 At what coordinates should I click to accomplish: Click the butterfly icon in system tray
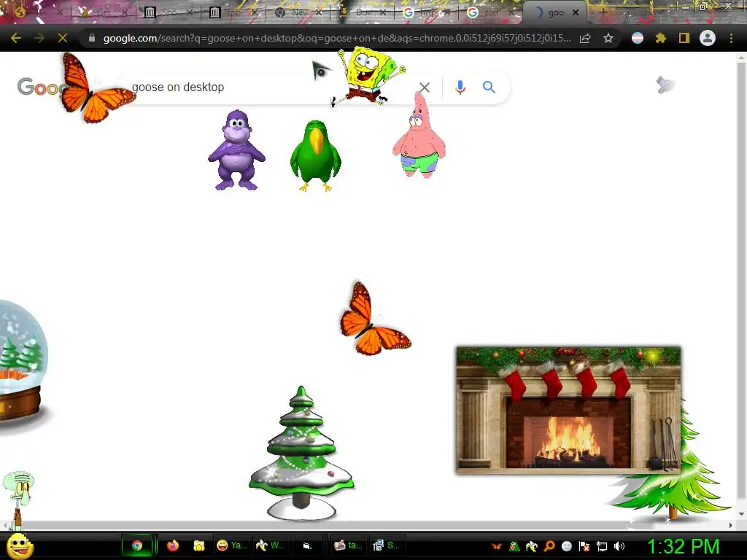click(497, 547)
